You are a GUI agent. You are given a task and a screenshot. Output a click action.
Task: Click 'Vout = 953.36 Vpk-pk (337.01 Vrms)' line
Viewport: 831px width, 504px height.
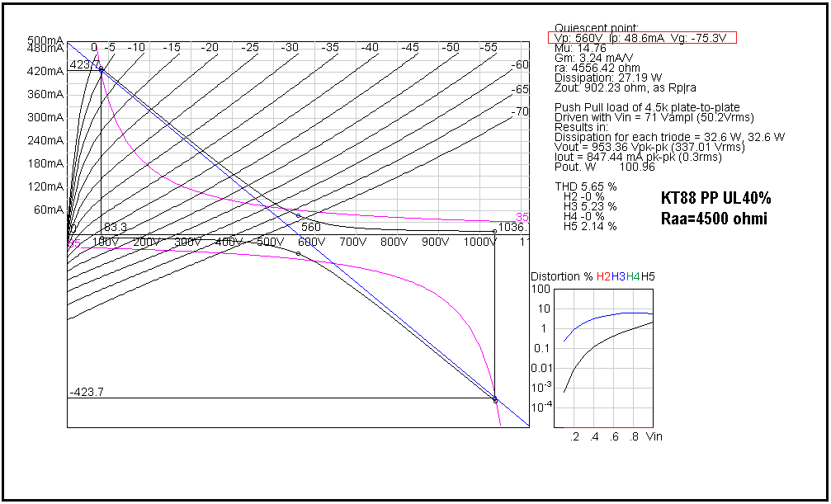point(649,148)
